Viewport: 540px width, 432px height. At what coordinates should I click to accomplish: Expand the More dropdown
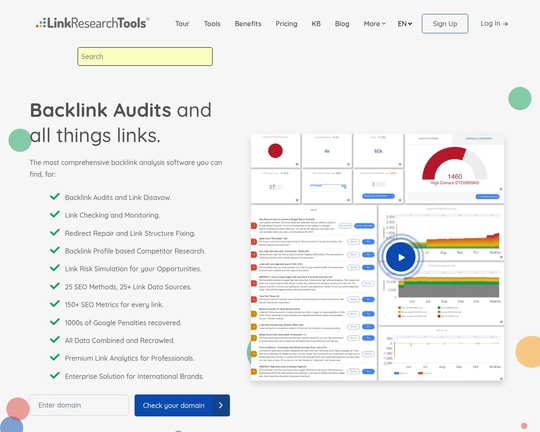pos(374,24)
